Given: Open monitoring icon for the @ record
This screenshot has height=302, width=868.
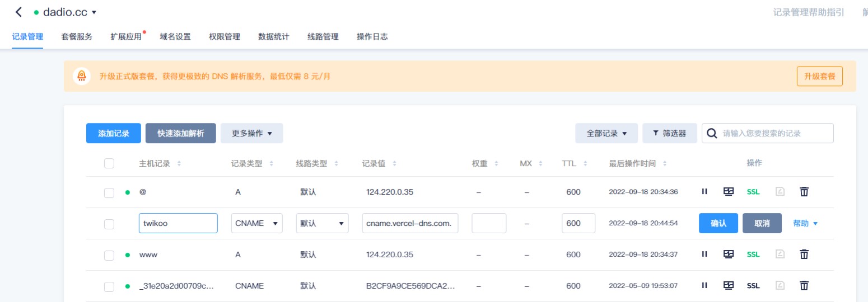Looking at the screenshot, I should (x=729, y=192).
